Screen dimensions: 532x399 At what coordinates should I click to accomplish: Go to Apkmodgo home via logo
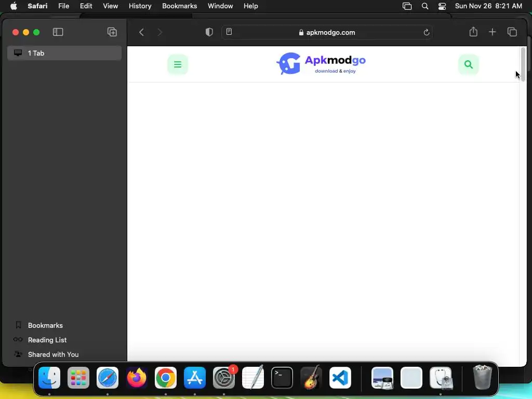(321, 63)
